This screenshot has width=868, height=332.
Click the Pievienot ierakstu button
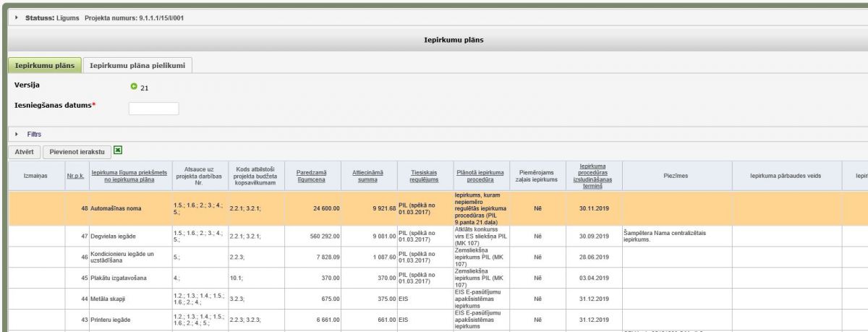[76, 152]
